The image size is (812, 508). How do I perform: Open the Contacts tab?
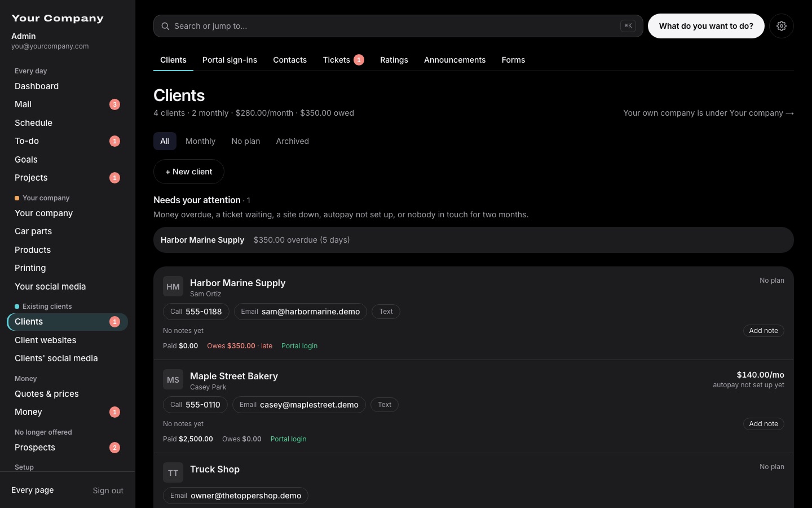[x=290, y=60]
